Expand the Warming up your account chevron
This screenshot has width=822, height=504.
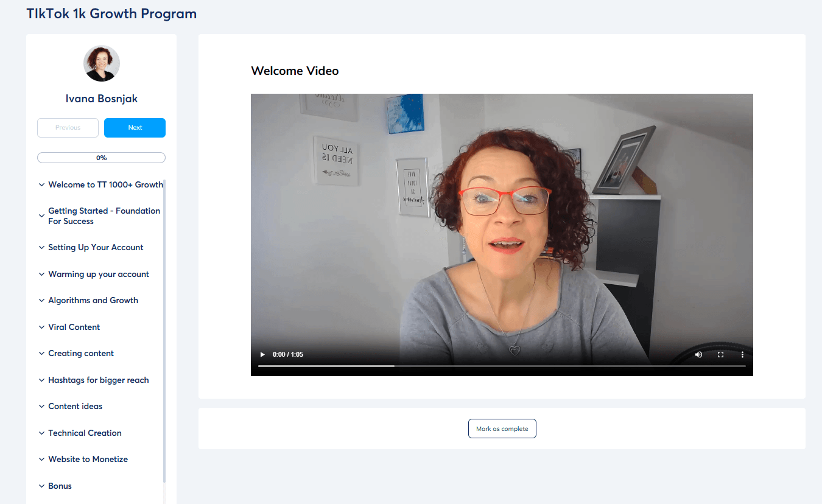coord(42,275)
